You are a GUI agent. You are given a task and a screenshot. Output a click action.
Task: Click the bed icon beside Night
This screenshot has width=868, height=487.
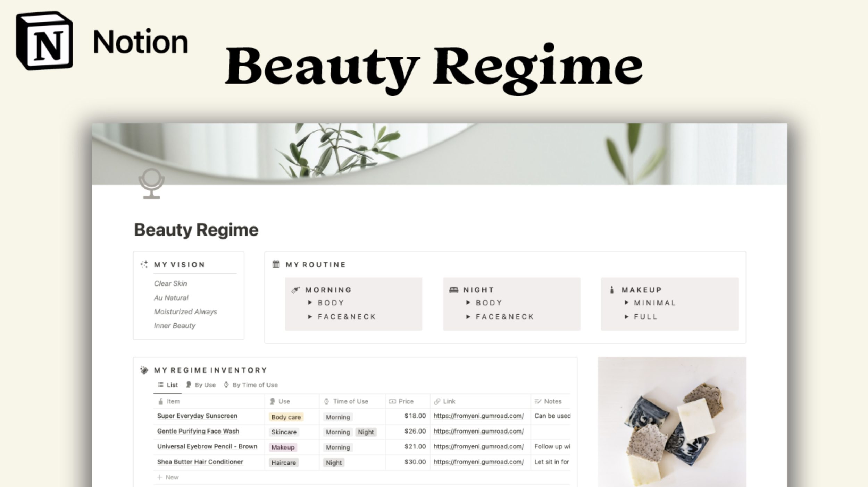pyautogui.click(x=453, y=290)
